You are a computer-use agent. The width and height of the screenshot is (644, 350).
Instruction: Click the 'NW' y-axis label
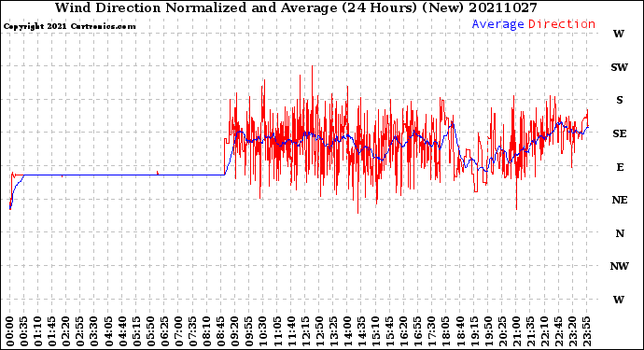619,266
